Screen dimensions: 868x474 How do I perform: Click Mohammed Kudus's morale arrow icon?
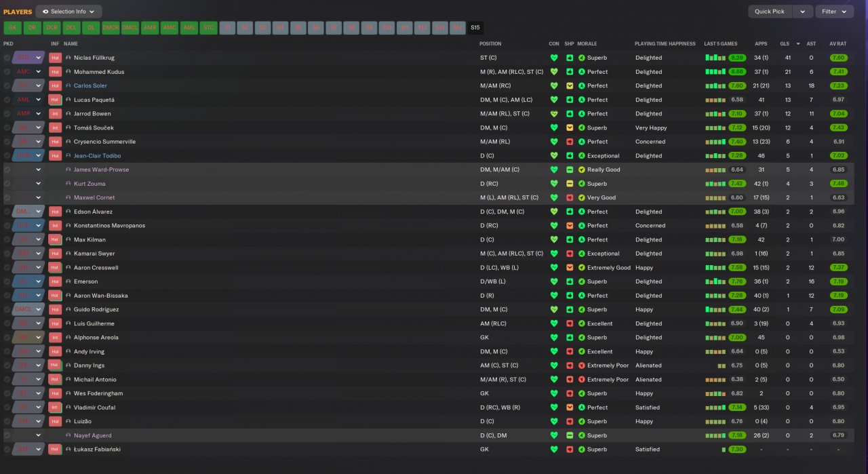(581, 72)
